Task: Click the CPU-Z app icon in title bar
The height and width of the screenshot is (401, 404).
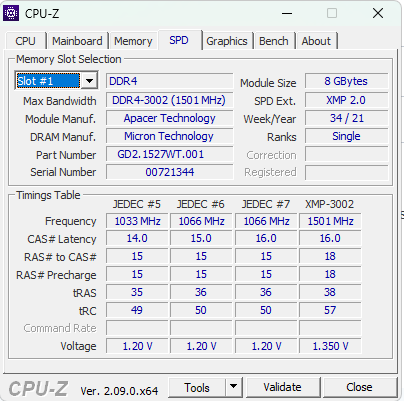Action: coord(11,13)
